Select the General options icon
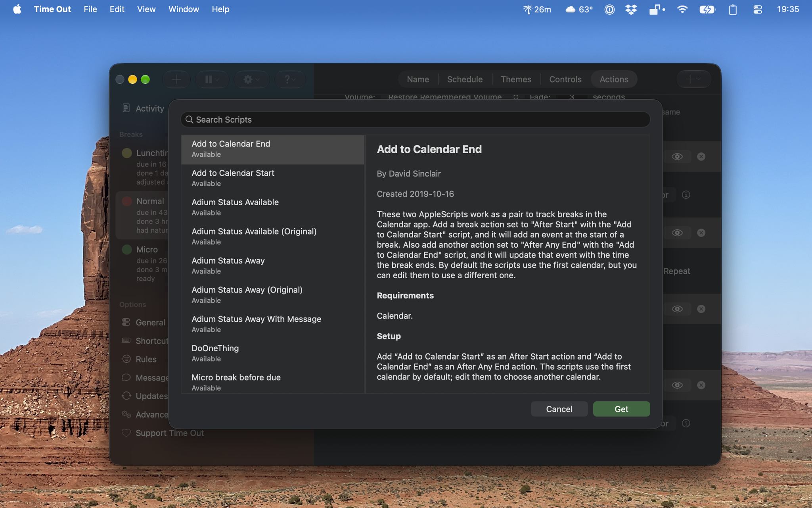The height and width of the screenshot is (508, 812). click(x=126, y=322)
